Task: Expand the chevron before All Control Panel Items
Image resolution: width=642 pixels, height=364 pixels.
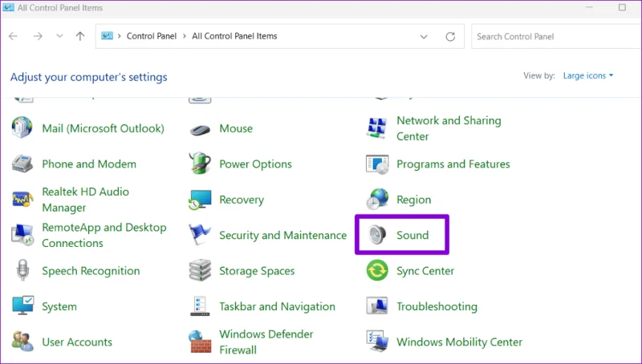Action: click(185, 36)
